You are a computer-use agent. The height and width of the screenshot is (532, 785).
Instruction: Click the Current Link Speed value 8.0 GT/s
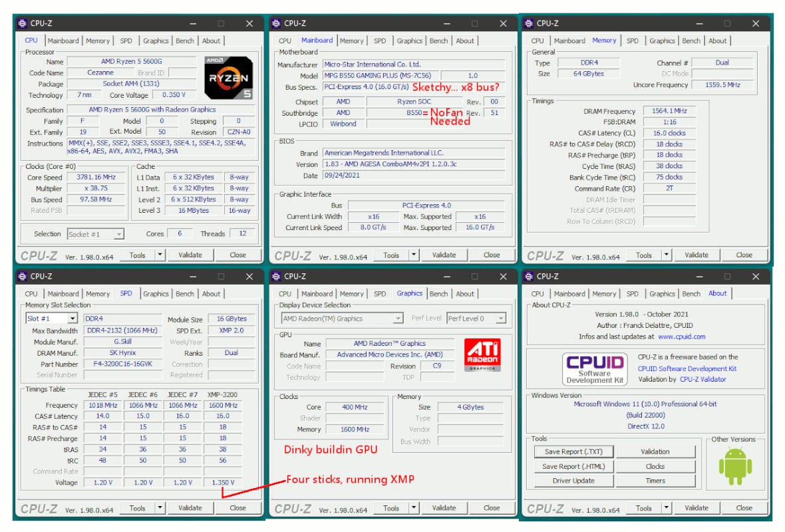coord(373,227)
